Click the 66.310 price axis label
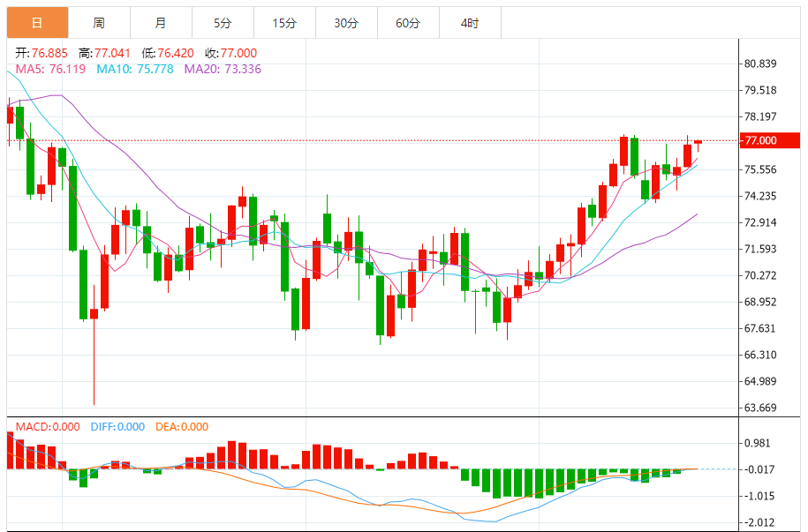 760,355
